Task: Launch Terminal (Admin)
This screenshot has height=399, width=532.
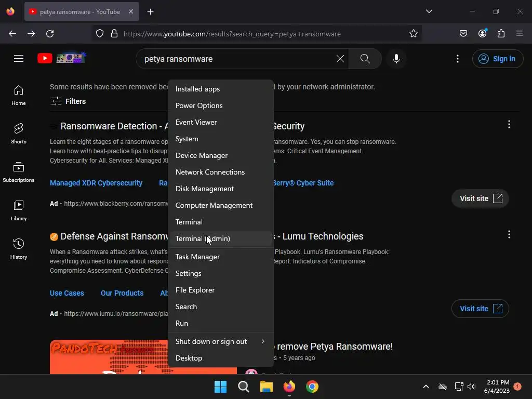Action: pyautogui.click(x=220, y=238)
